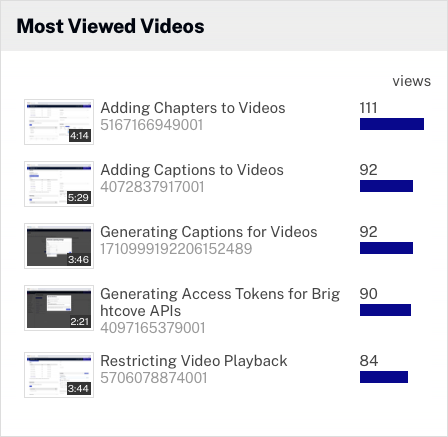Click the views column header
The height and width of the screenshot is (437, 448).
click(412, 81)
